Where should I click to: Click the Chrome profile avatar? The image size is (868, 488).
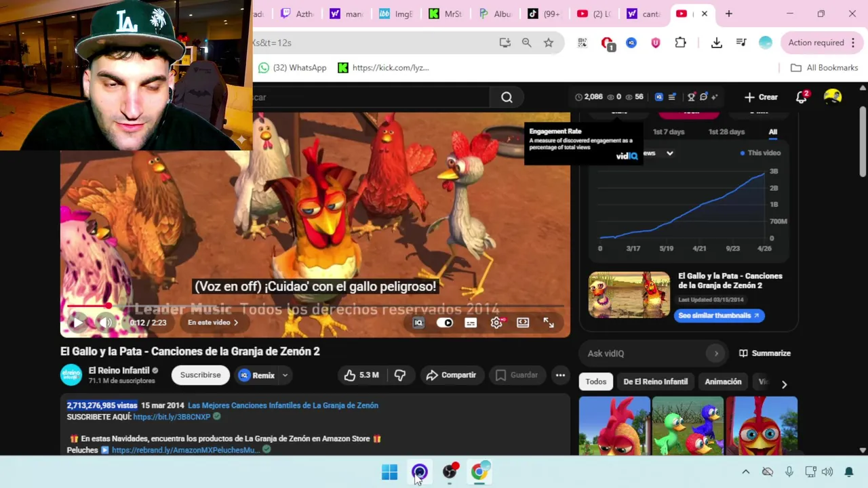pos(766,43)
